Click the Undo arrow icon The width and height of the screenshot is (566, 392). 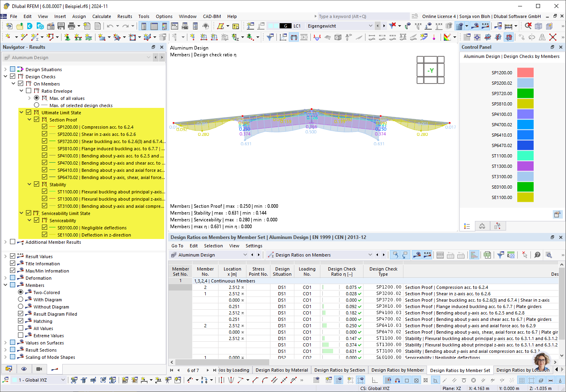pyautogui.click(x=110, y=26)
